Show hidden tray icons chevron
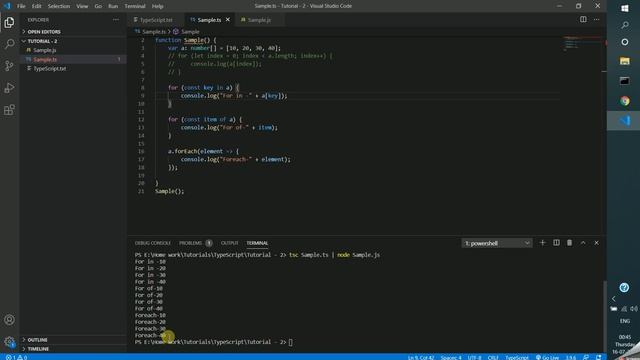The image size is (640, 360). [x=613, y=299]
